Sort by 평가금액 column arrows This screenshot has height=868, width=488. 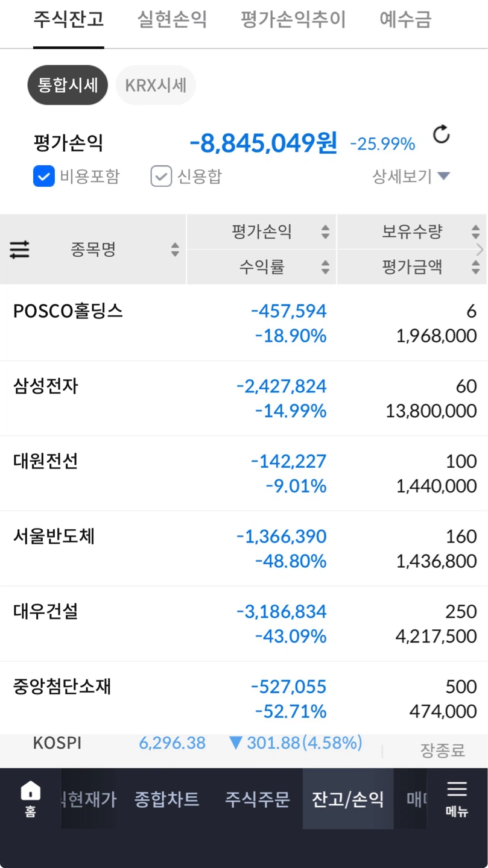click(x=475, y=267)
